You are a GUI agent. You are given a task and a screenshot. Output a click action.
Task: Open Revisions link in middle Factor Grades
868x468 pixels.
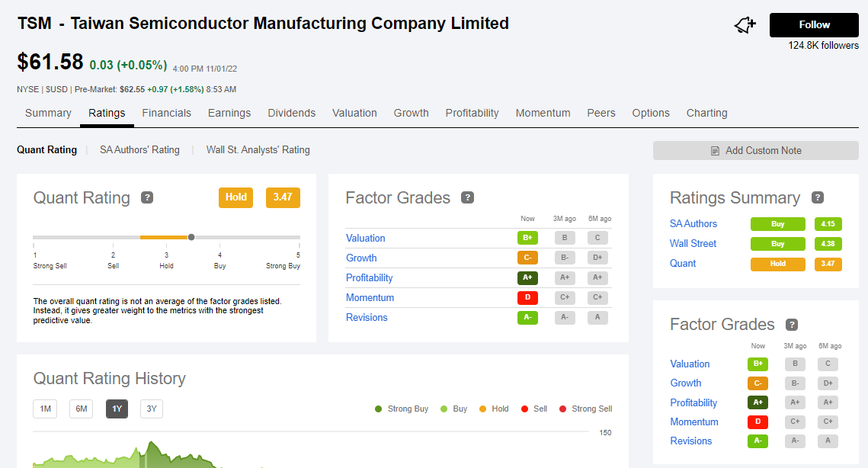click(367, 318)
